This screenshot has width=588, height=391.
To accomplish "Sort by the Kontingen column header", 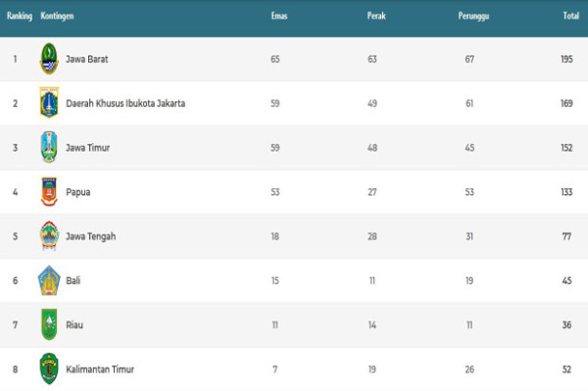I will [57, 16].
